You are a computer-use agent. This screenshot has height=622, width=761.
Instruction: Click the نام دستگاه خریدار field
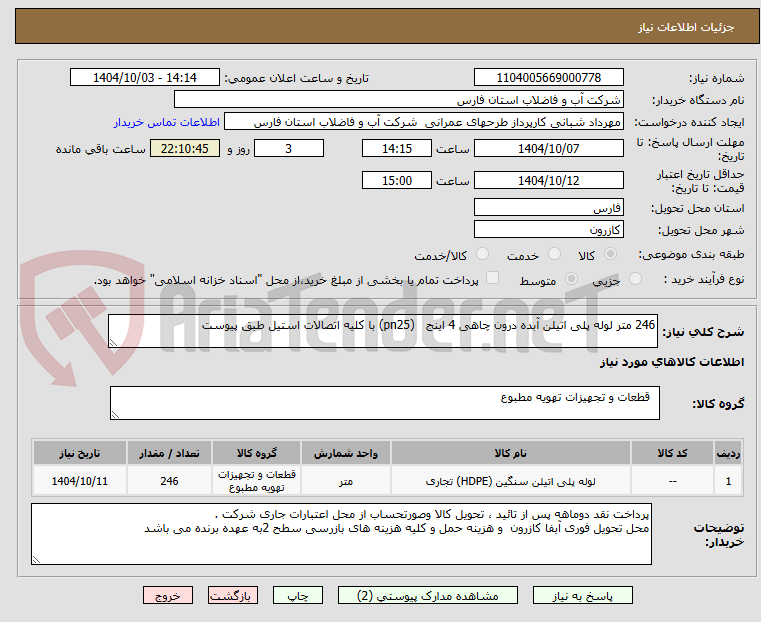(398, 100)
